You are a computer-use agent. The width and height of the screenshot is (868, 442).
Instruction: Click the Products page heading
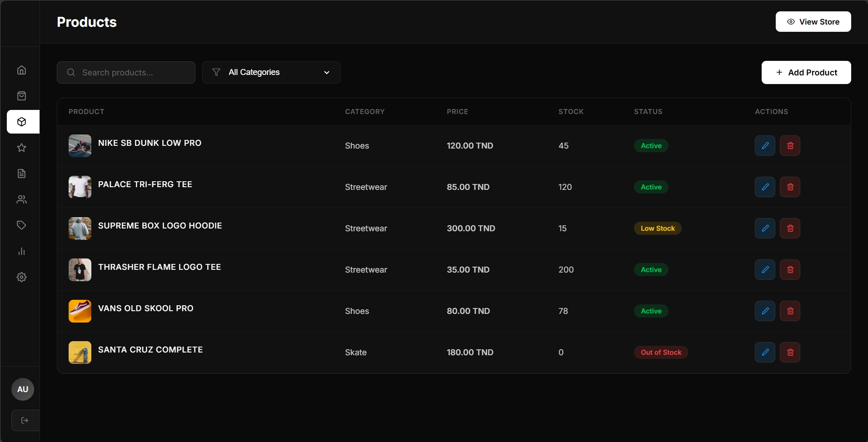click(87, 22)
